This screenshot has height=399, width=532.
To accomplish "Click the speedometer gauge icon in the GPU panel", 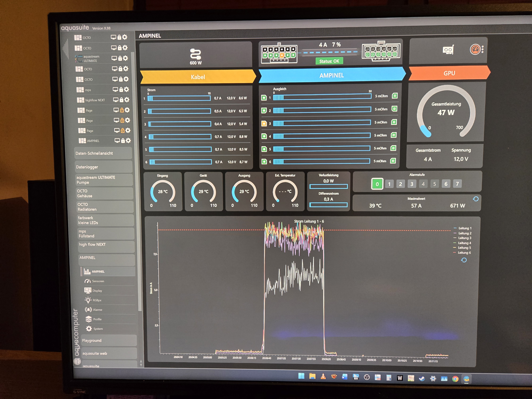I will [x=475, y=50].
